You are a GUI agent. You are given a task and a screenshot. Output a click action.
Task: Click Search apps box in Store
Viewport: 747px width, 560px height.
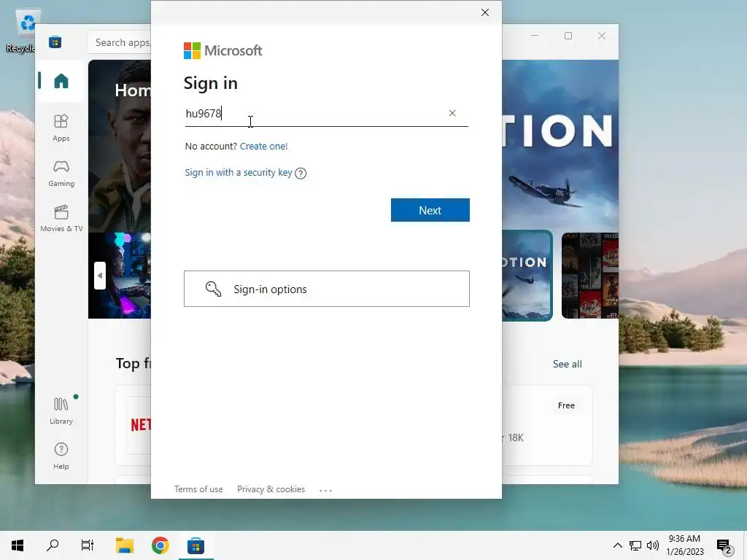tap(120, 42)
